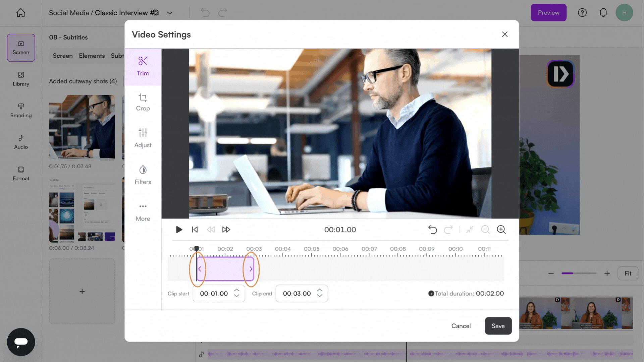Zoom in on the trim timeline

pyautogui.click(x=501, y=230)
